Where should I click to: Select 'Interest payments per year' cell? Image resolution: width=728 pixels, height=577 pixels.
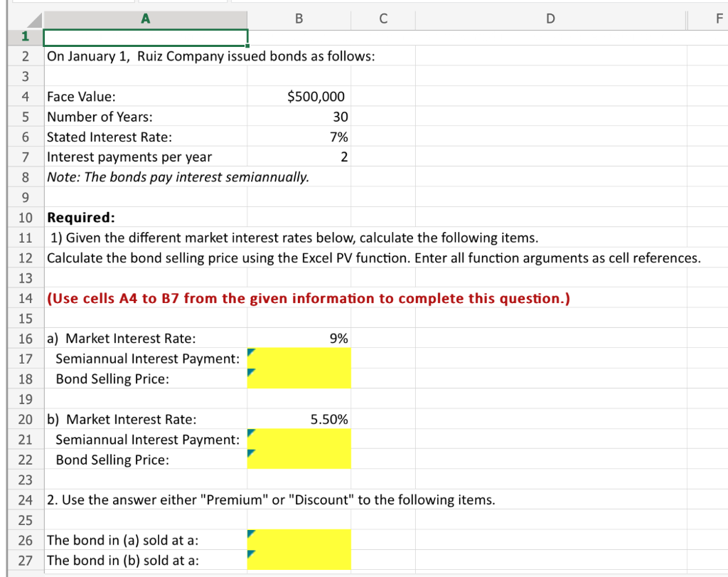point(145,157)
